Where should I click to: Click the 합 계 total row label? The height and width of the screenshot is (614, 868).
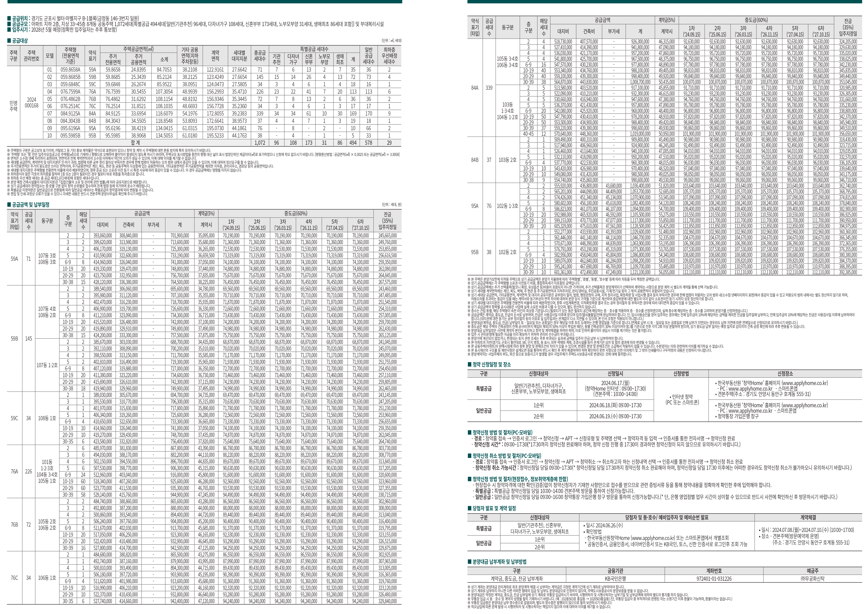(x=135, y=143)
